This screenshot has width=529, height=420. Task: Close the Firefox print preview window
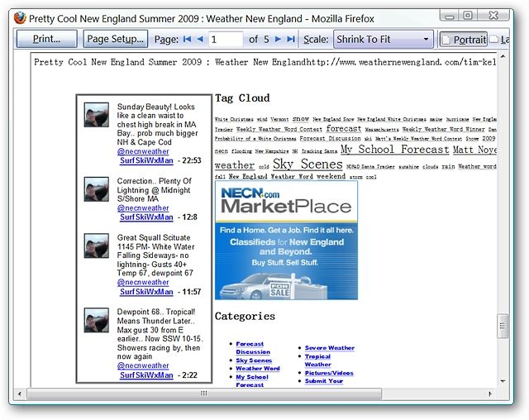(493, 16)
